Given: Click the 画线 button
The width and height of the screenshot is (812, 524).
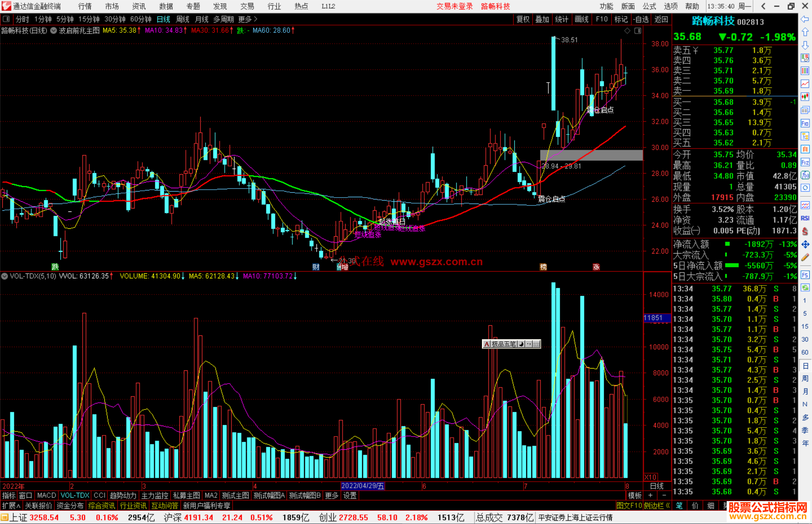Looking at the screenshot, I should click(582, 19).
